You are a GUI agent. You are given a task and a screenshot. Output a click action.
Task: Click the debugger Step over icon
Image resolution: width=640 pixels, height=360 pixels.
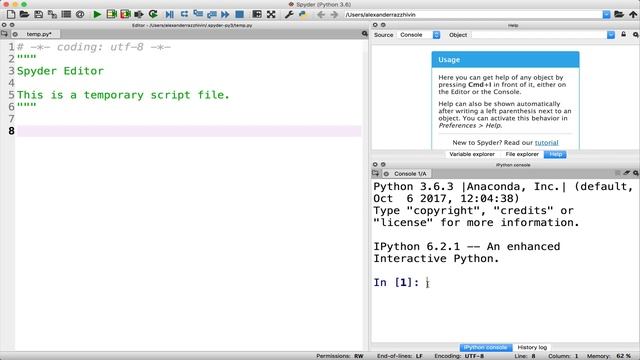point(184,14)
